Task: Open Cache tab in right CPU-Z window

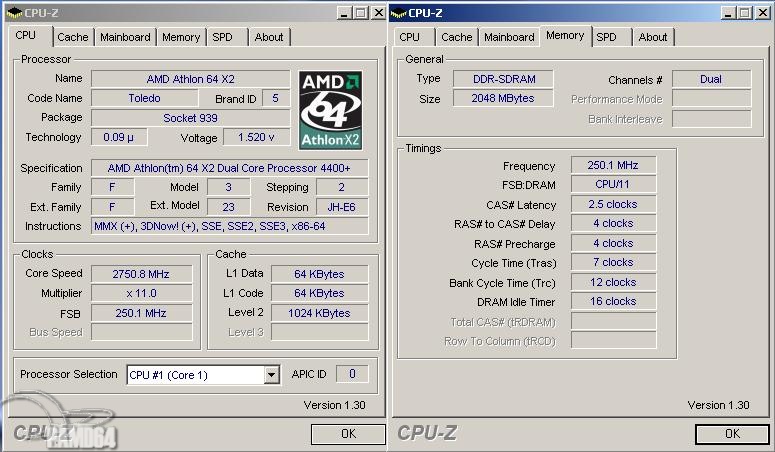Action: click(x=457, y=37)
